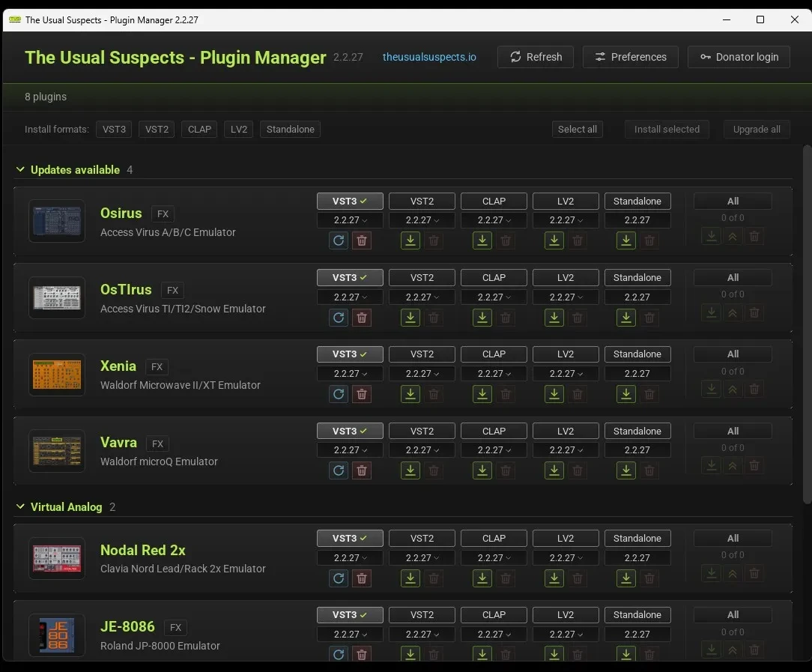Toggle the CLAP install format filter
This screenshot has height=672, width=812.
tap(199, 130)
